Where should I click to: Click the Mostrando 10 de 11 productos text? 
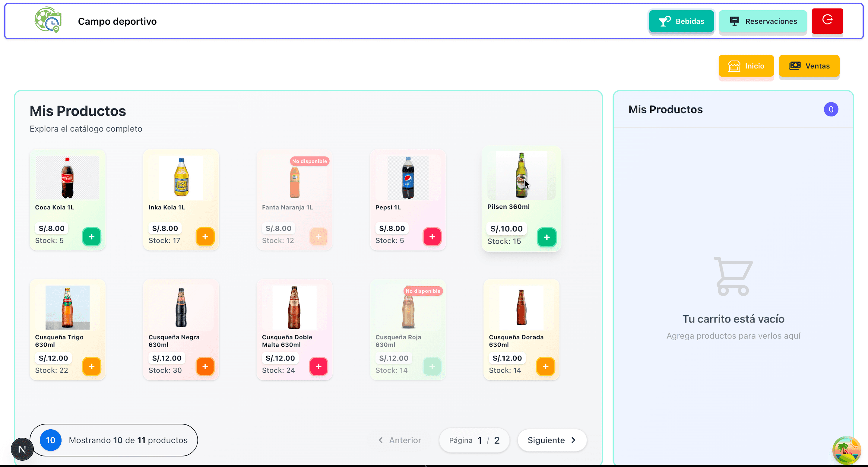click(x=128, y=440)
